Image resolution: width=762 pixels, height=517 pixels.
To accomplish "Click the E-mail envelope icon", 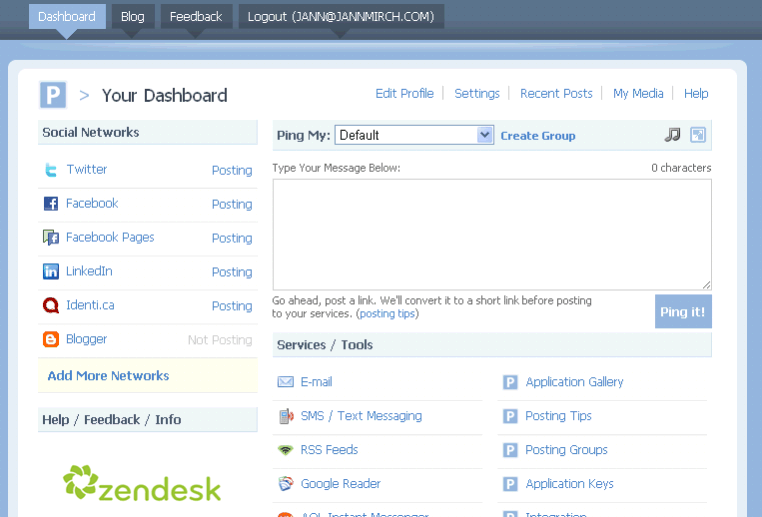I will 285,382.
